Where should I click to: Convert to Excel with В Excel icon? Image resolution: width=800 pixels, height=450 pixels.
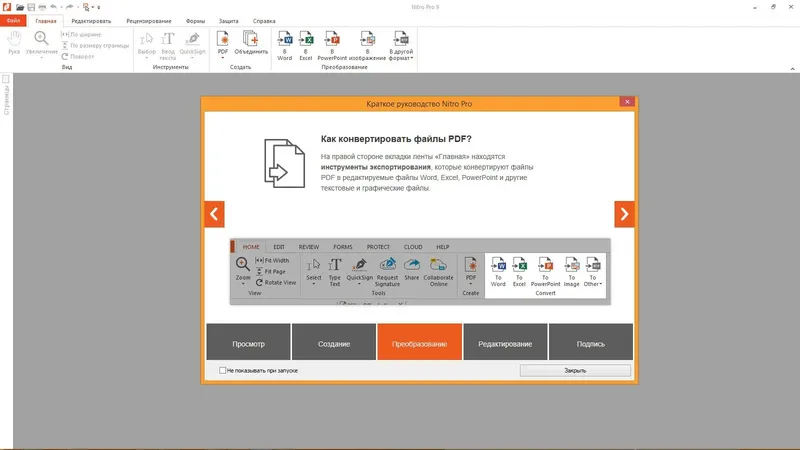306,45
